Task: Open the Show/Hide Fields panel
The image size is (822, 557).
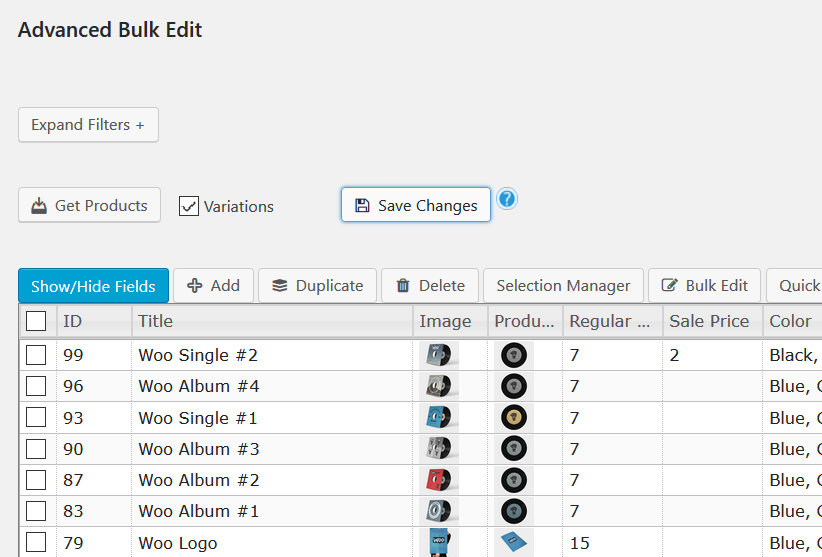Action: click(93, 286)
